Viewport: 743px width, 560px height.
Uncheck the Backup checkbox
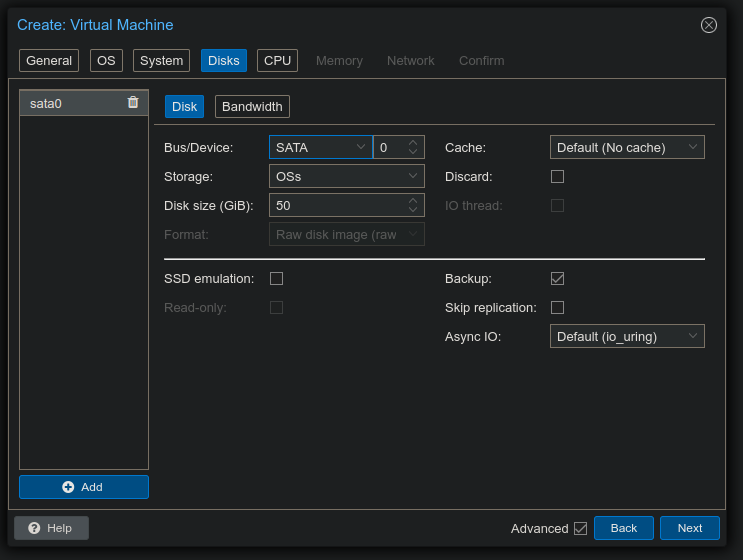coord(558,278)
